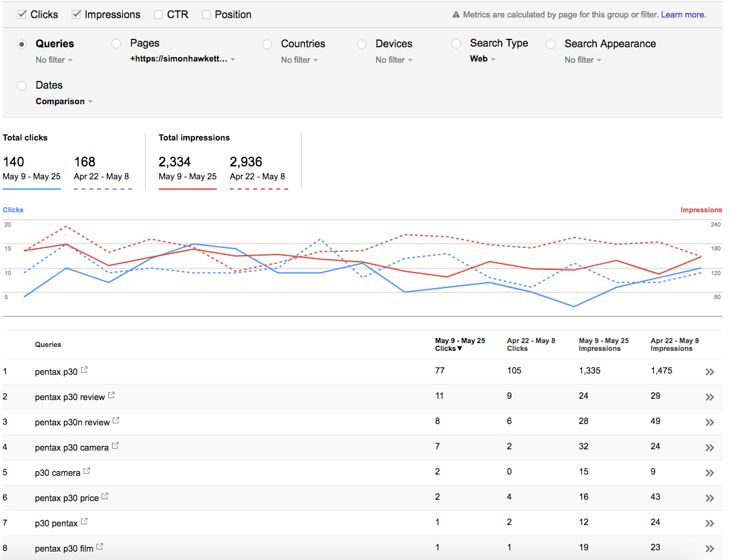Viewport: 731px width, 560px height.
Task: Sort by Apr 22 - May 8 Impressions column
Action: (x=675, y=344)
